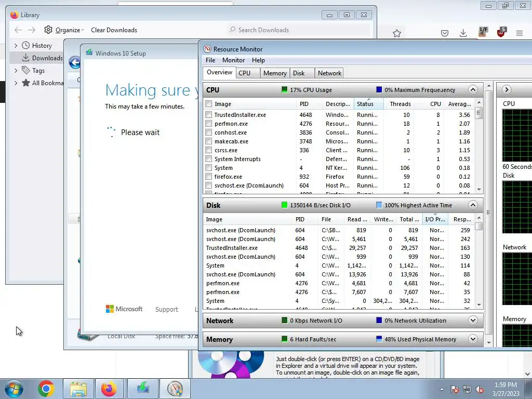The image size is (532, 399).
Task: Collapse graphs pane arrow in Resource Monitor
Action: (507, 89)
